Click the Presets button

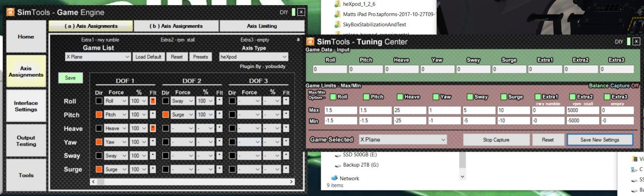(200, 57)
